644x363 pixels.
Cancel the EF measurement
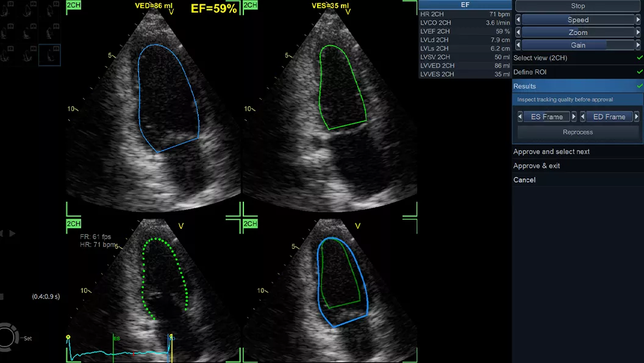[578, 179]
